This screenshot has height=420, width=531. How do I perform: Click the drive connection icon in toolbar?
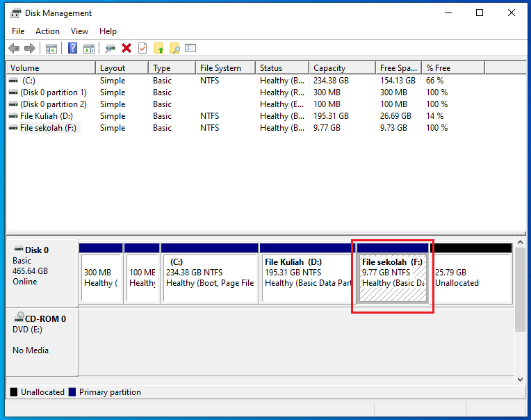click(110, 48)
